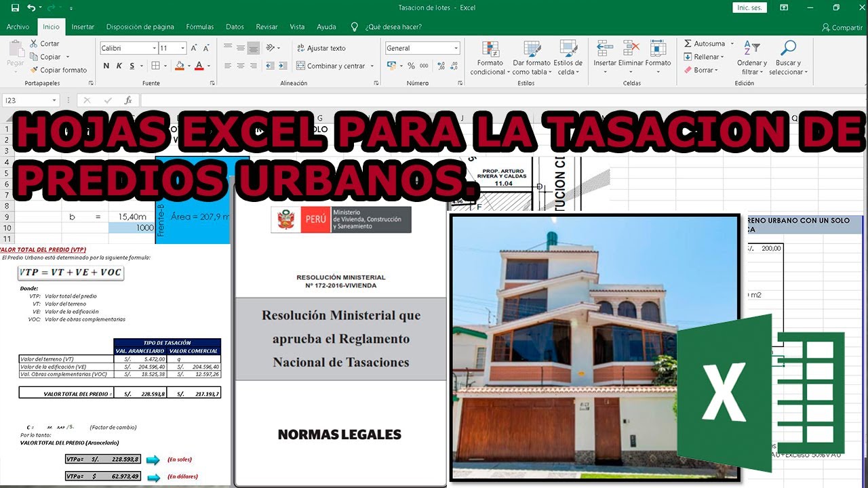Toggle align bottom
Screen dimensions: 868x488
253,48
